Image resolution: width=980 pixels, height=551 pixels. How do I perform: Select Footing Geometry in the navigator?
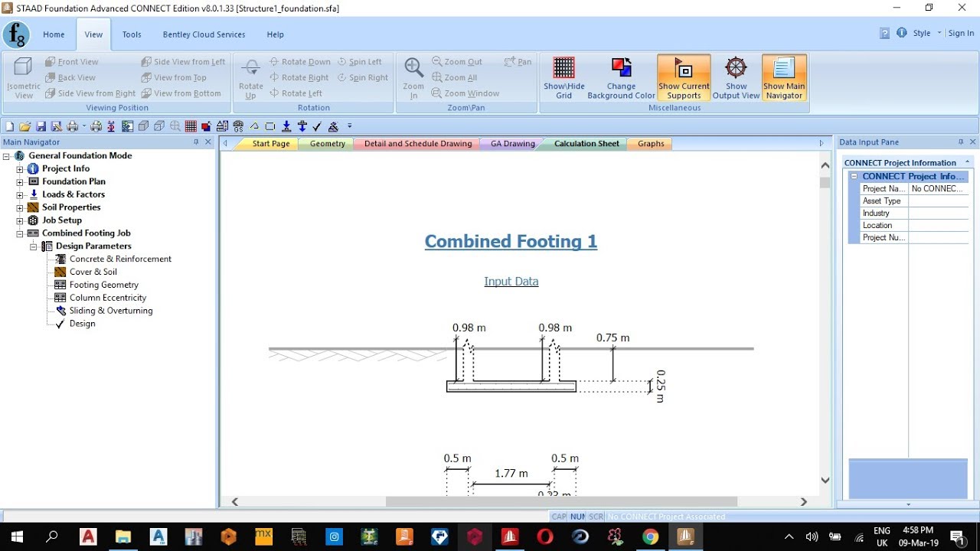click(x=104, y=285)
